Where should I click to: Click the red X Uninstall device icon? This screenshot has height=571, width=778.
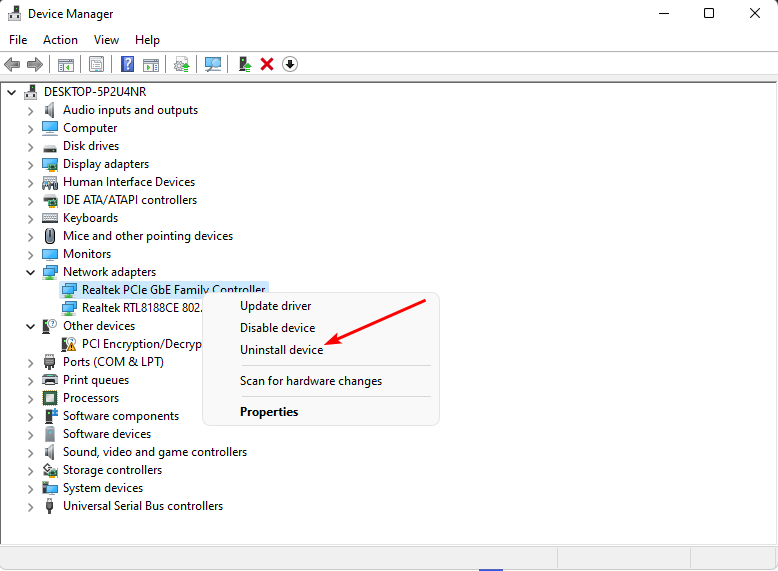(267, 64)
